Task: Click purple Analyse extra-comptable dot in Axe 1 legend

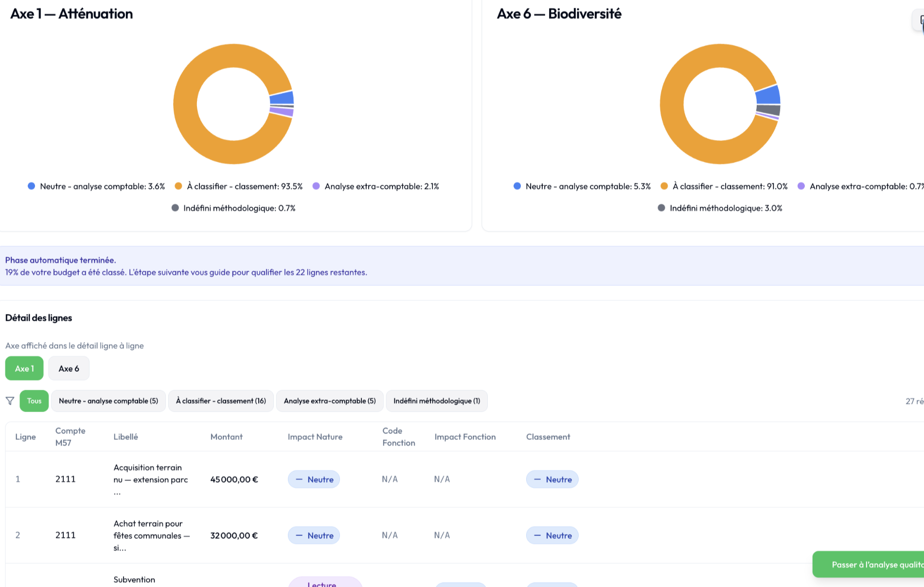Action: tap(316, 186)
